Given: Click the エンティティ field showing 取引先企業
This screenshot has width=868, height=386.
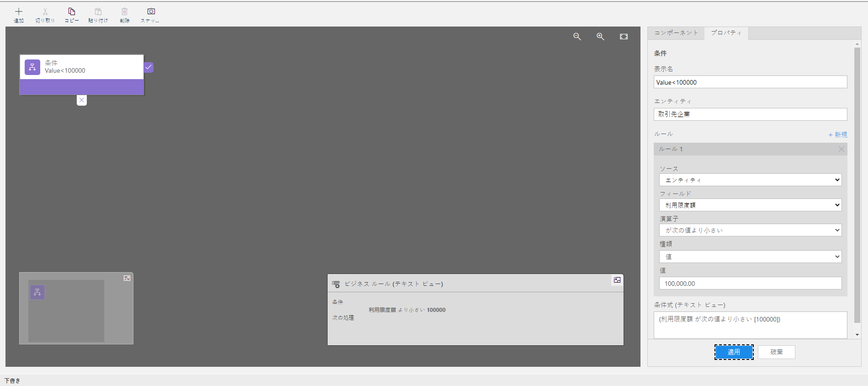Looking at the screenshot, I should tap(750, 114).
